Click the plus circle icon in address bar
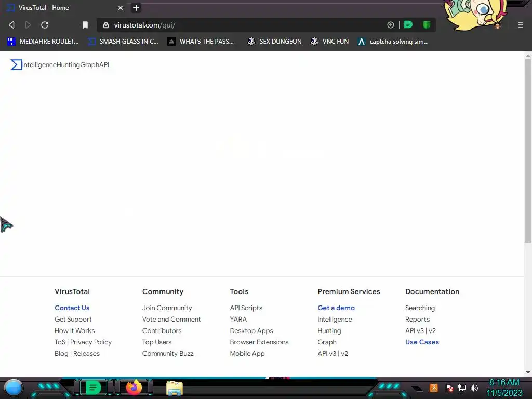 [x=391, y=25]
